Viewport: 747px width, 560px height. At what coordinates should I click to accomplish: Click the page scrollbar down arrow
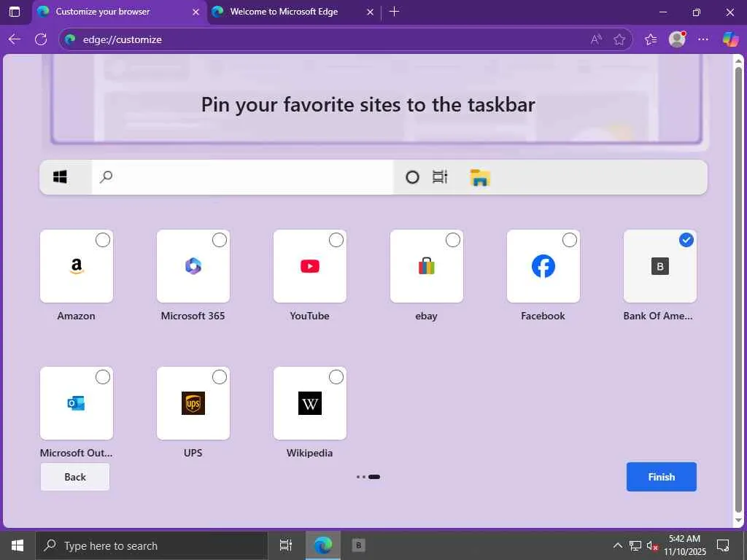[x=738, y=520]
